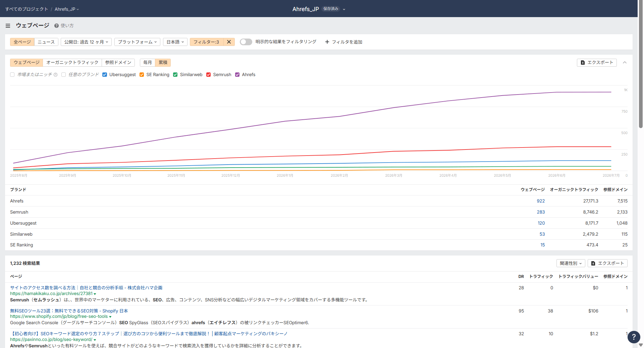Click the 1,232 検索結果 count

pyautogui.click(x=25, y=264)
